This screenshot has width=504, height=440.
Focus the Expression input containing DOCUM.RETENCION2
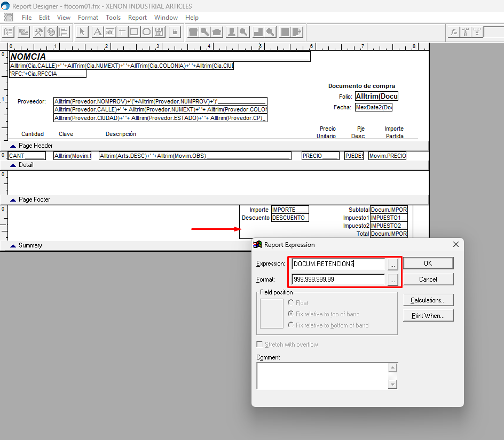click(x=338, y=264)
